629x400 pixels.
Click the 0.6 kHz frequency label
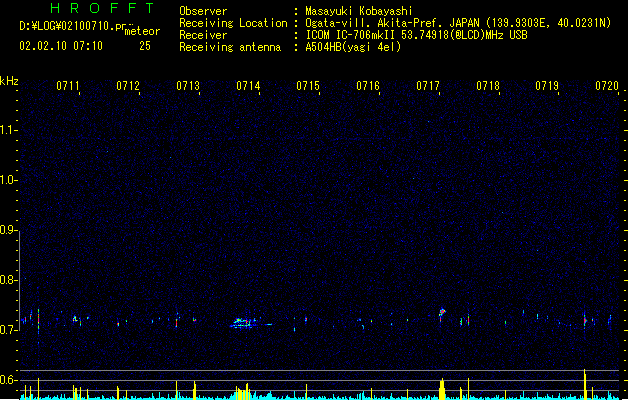click(x=8, y=380)
